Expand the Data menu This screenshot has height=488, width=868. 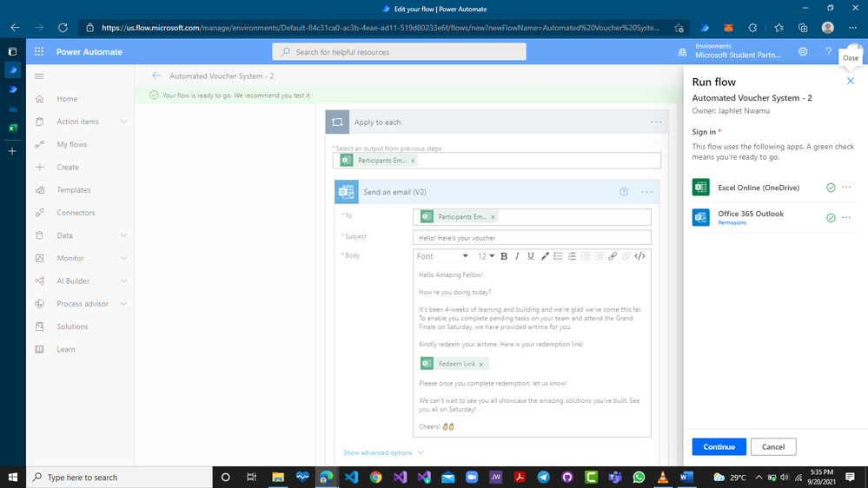(x=123, y=235)
